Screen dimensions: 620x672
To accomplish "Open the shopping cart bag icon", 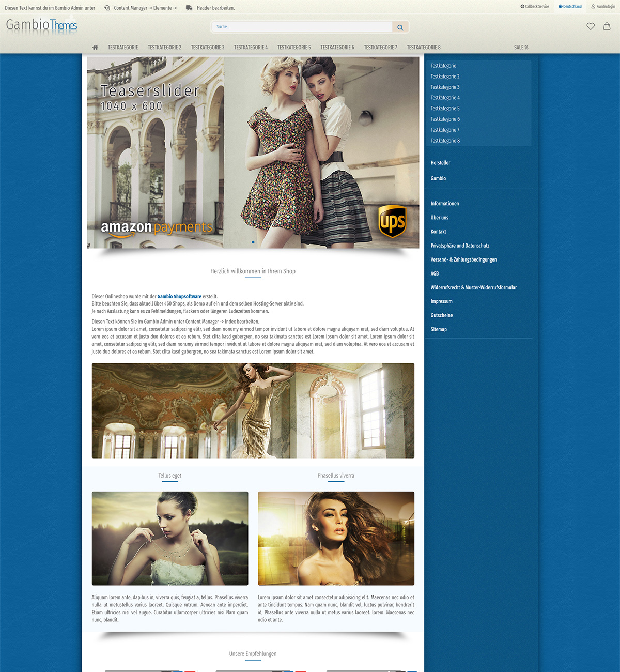I will click(x=607, y=26).
